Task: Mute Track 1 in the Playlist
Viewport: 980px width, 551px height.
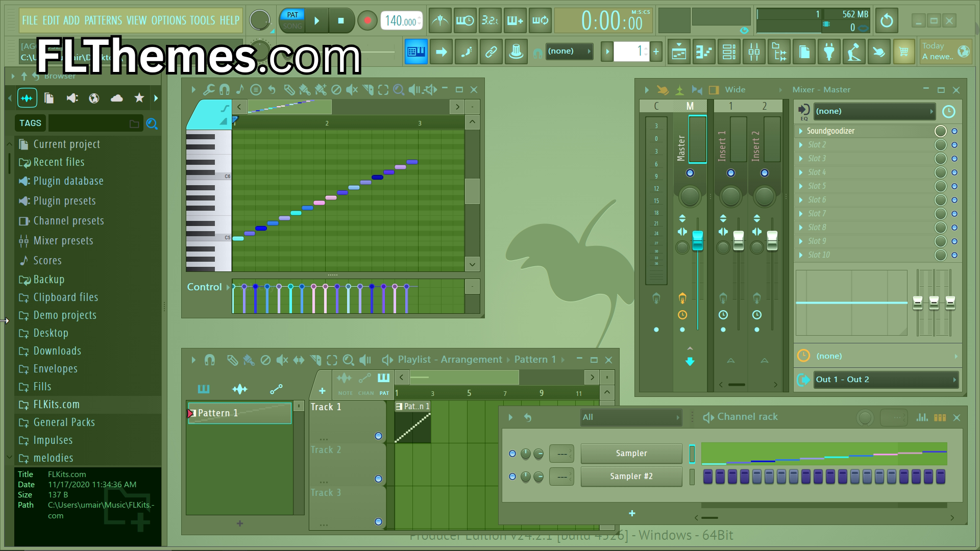Action: tap(378, 436)
